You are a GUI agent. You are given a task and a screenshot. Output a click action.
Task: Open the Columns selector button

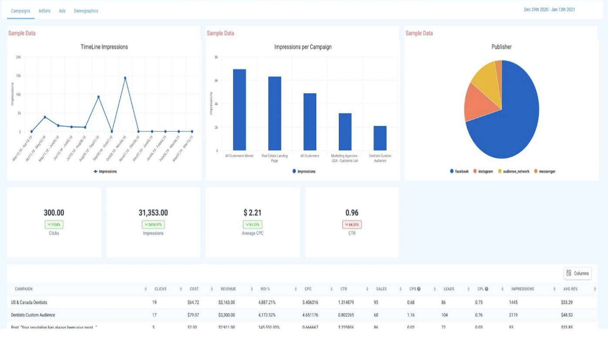pos(578,273)
